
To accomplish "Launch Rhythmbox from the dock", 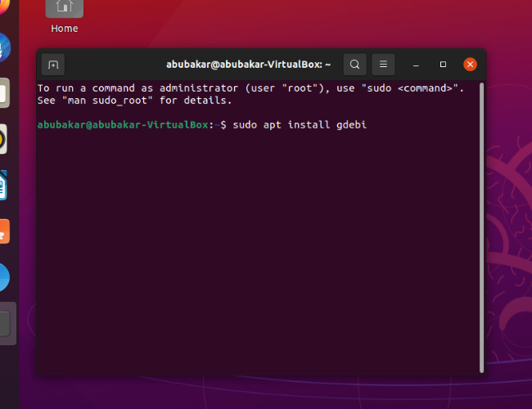I will tap(3, 140).
